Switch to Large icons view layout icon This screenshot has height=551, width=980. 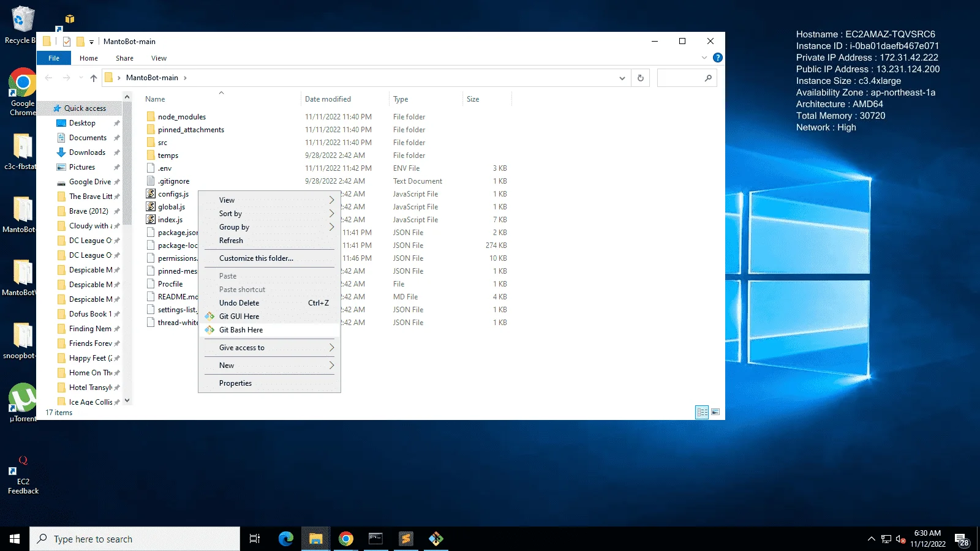pos(715,412)
